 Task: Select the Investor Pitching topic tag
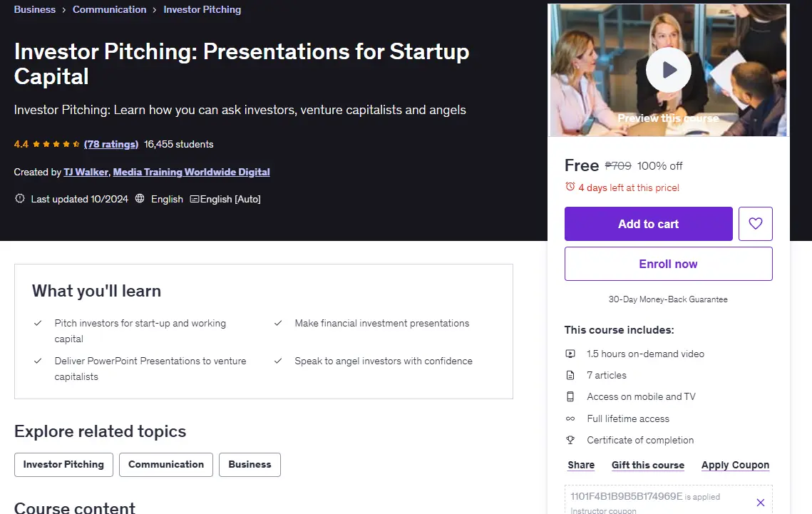pyautogui.click(x=63, y=465)
